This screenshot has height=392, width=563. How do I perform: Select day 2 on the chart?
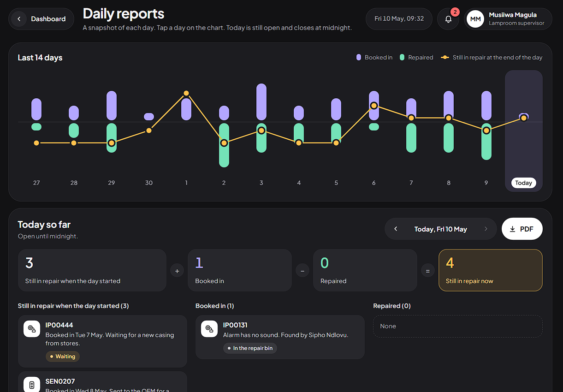[x=224, y=131]
